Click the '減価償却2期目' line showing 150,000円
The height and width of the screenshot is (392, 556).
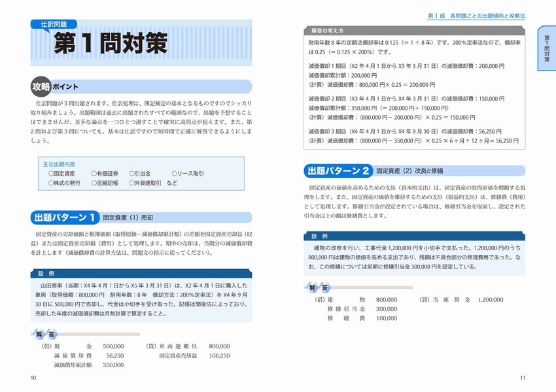point(406,99)
